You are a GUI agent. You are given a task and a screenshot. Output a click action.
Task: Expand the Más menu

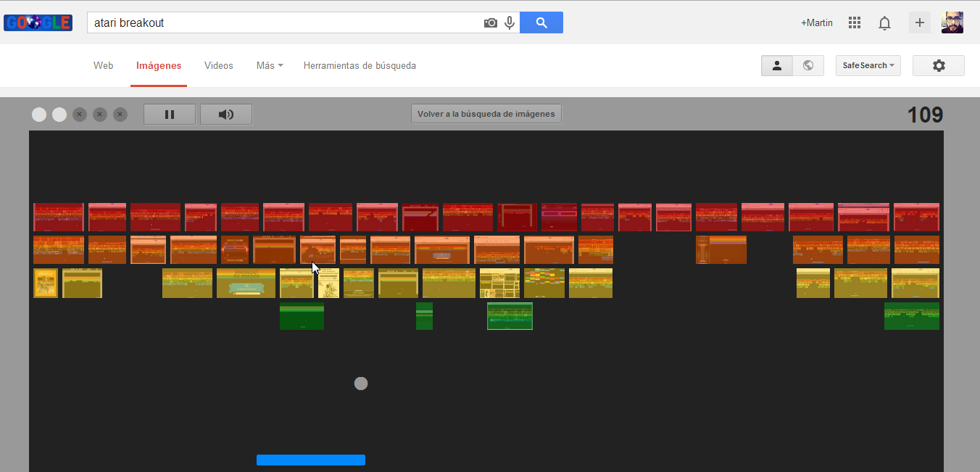(270, 65)
